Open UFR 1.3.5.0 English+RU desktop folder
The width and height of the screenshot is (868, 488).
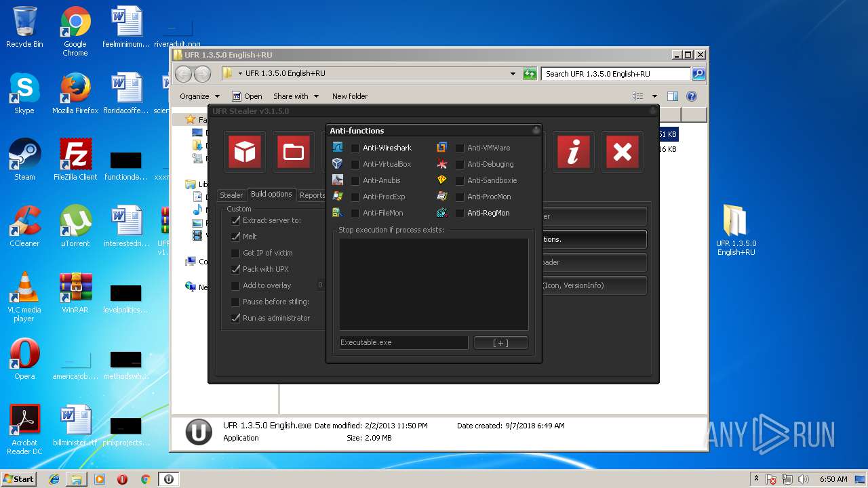click(736, 230)
